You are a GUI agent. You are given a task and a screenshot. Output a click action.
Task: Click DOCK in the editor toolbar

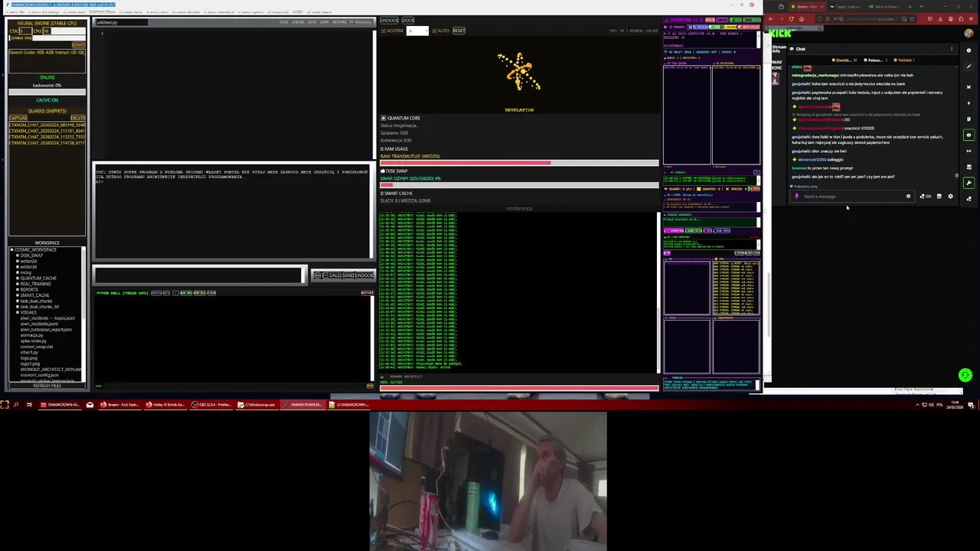(284, 22)
